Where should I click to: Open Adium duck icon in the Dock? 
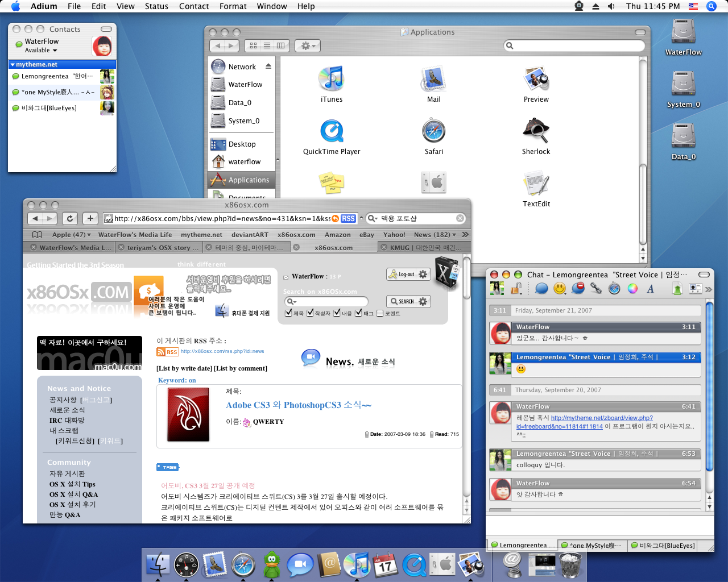pyautogui.click(x=272, y=564)
